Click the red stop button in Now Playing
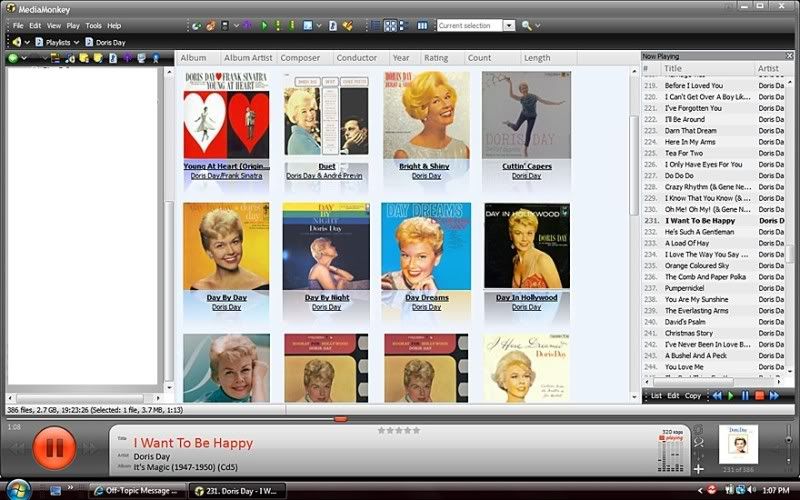800x500 pixels. (759, 396)
